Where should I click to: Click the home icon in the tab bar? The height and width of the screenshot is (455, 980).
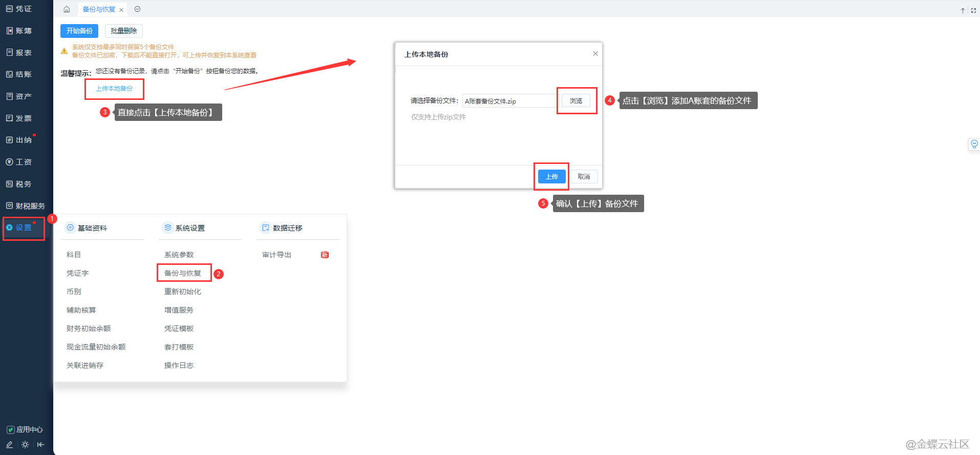point(67,9)
